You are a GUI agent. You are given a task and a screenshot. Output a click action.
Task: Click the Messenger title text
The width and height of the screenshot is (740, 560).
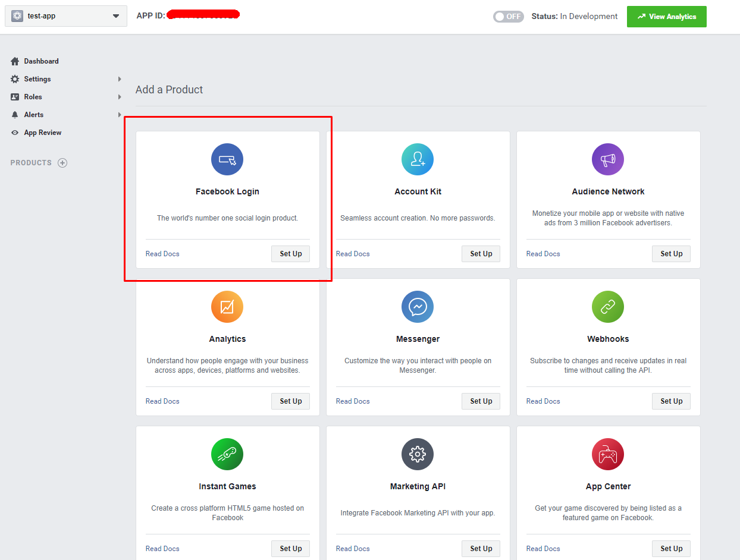click(418, 339)
